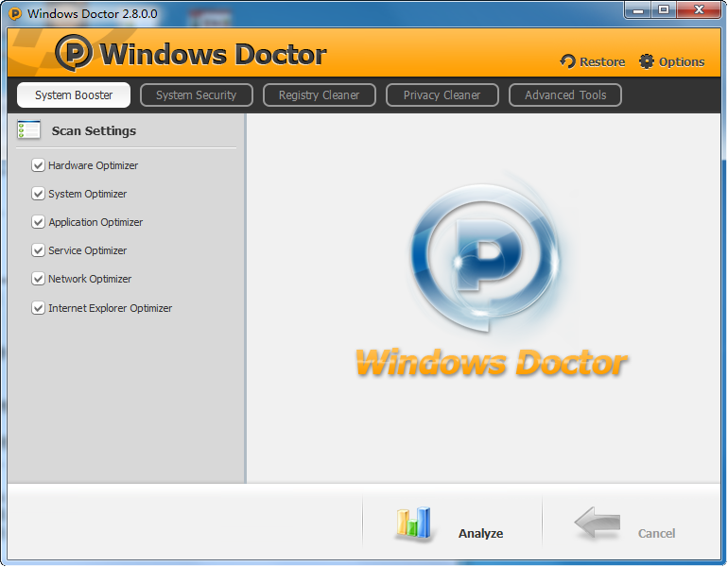Image resolution: width=728 pixels, height=567 pixels.
Task: Toggle the Network Optimizer checkbox
Action: [39, 279]
